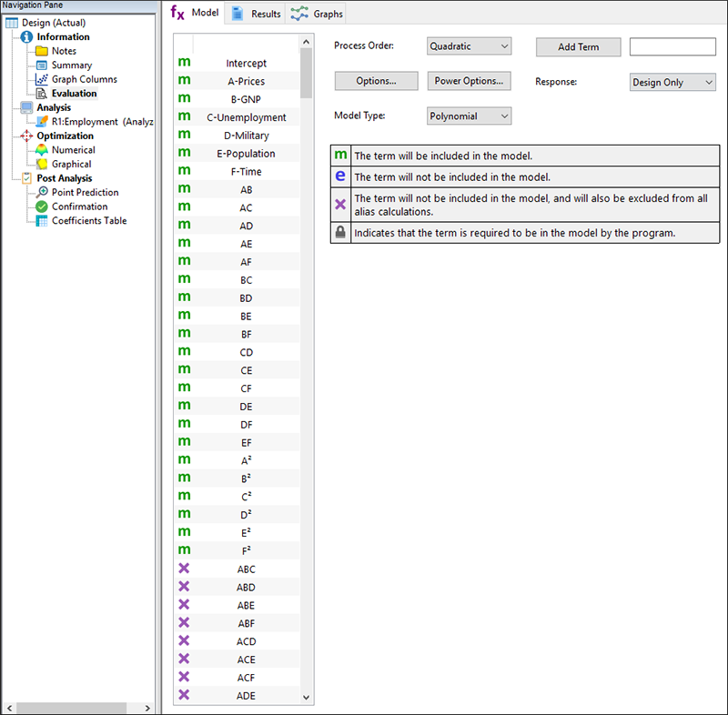Open the Numerical optimization icon
The image size is (728, 715).
pos(42,150)
